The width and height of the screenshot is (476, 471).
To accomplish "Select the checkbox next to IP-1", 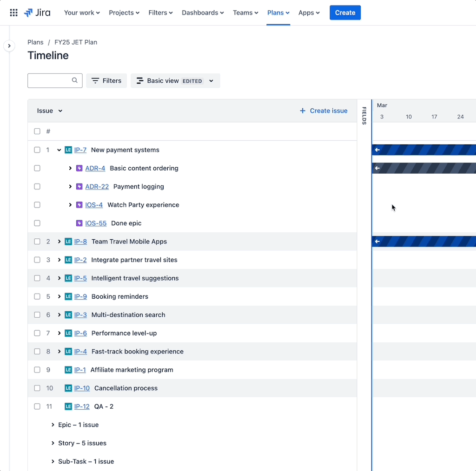I will [x=37, y=370].
